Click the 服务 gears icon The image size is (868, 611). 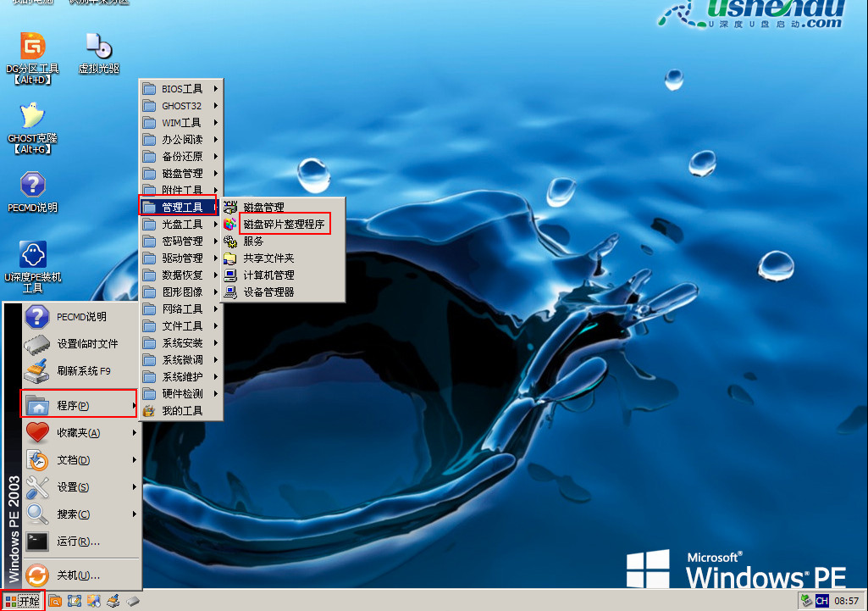[x=230, y=242]
